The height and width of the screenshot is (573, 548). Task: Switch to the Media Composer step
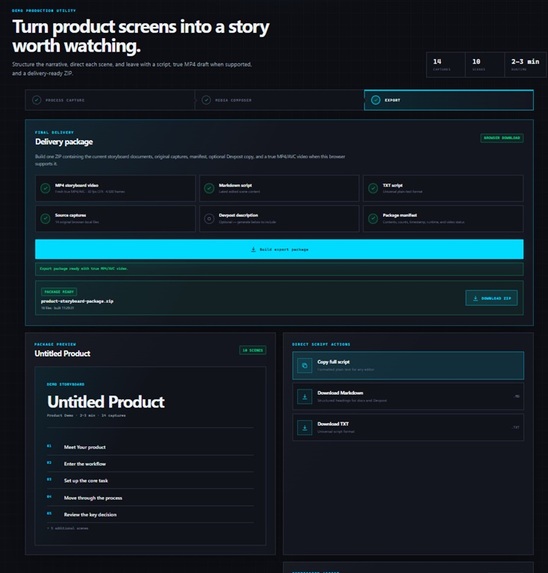(x=279, y=100)
